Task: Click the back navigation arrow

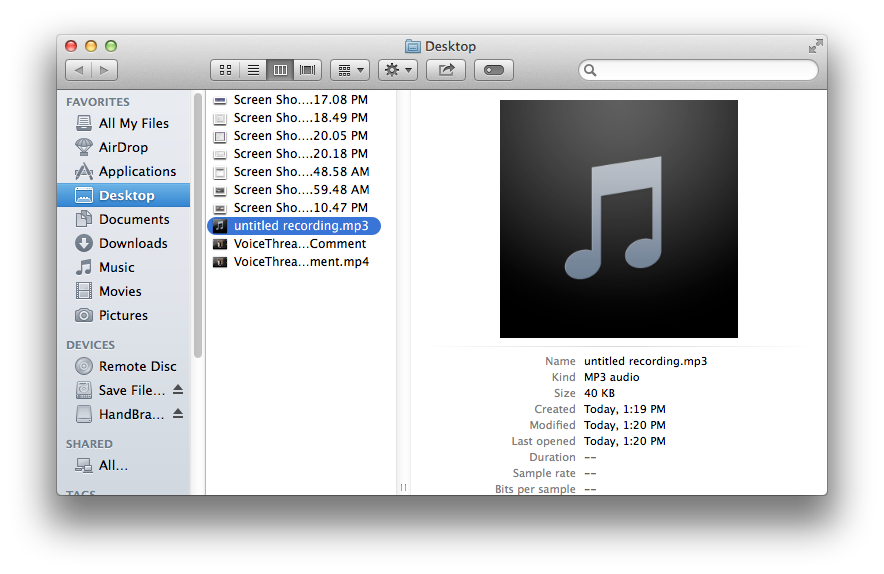Action: tap(79, 70)
